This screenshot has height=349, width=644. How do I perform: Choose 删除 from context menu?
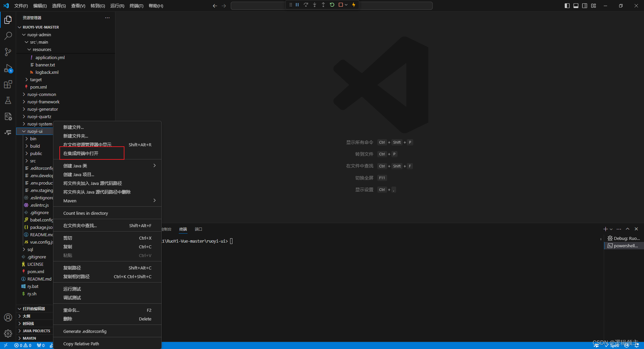107,319
